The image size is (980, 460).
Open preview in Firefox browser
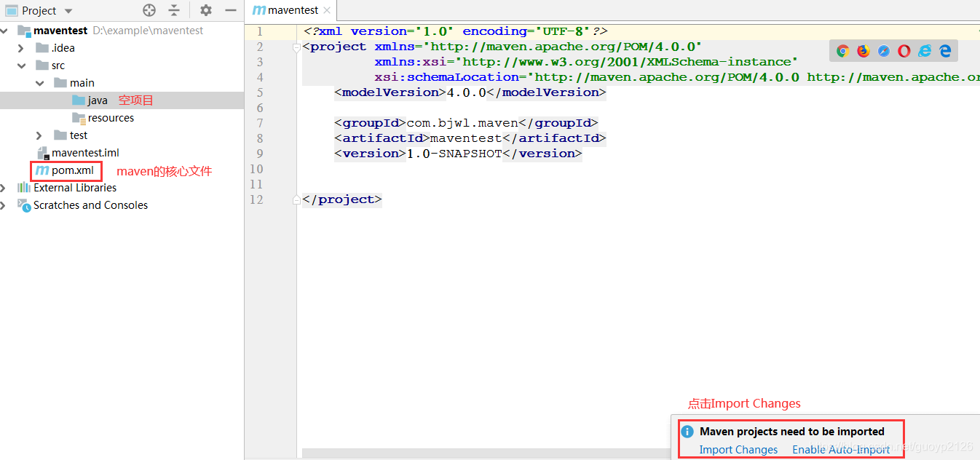point(864,51)
